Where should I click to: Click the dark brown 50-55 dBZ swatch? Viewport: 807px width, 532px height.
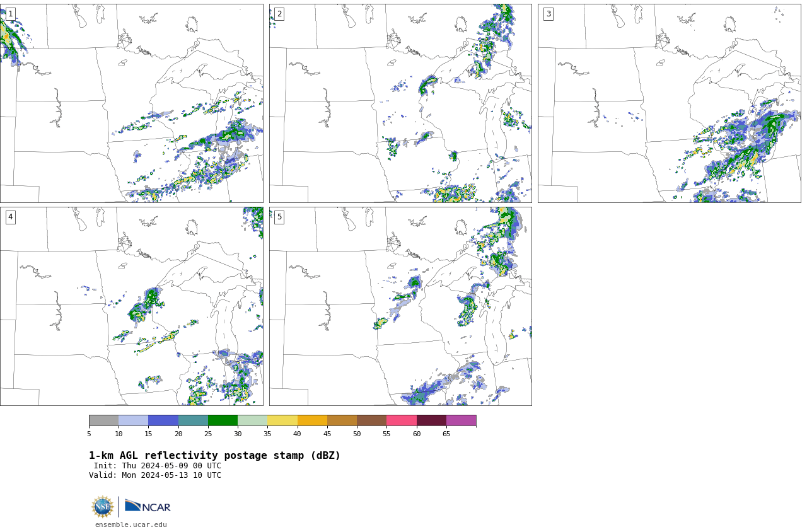pyautogui.click(x=371, y=420)
